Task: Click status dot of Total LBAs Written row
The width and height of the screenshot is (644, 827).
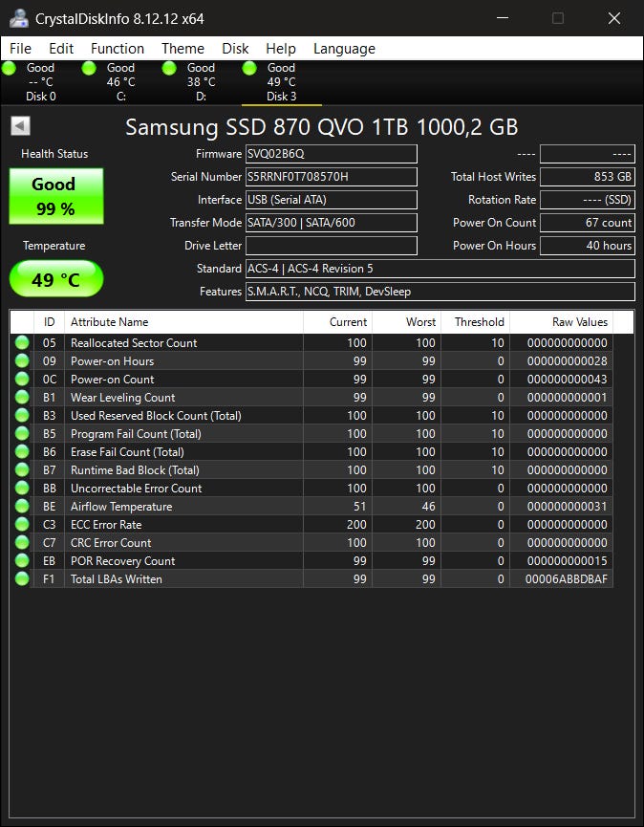Action: point(22,579)
